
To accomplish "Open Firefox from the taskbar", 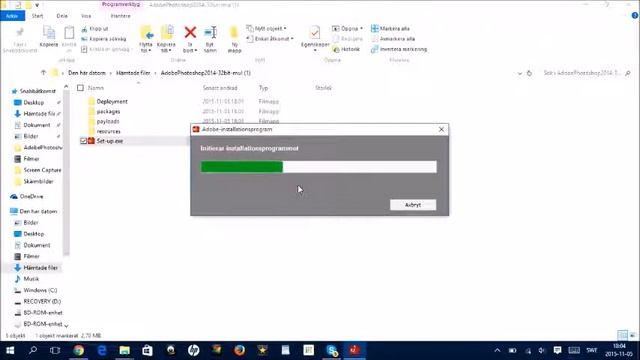I will pos(240,350).
